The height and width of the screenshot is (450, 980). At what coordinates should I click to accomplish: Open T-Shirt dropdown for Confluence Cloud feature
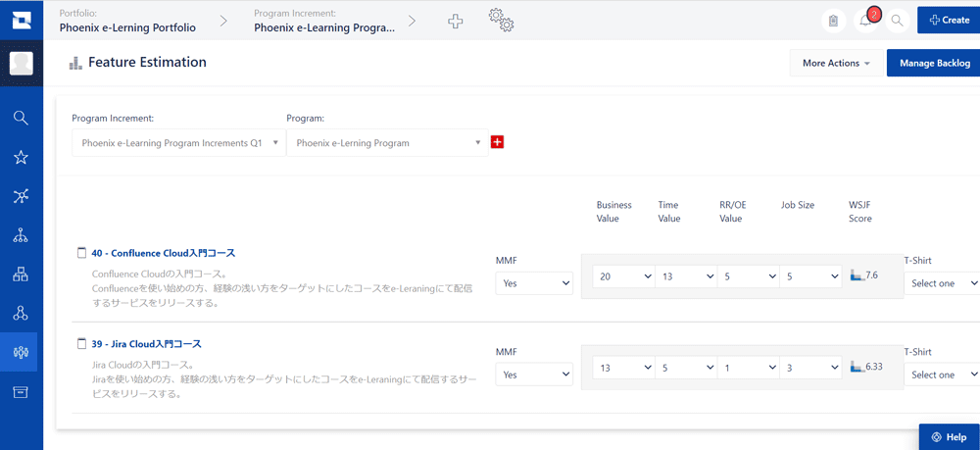pyautogui.click(x=942, y=283)
